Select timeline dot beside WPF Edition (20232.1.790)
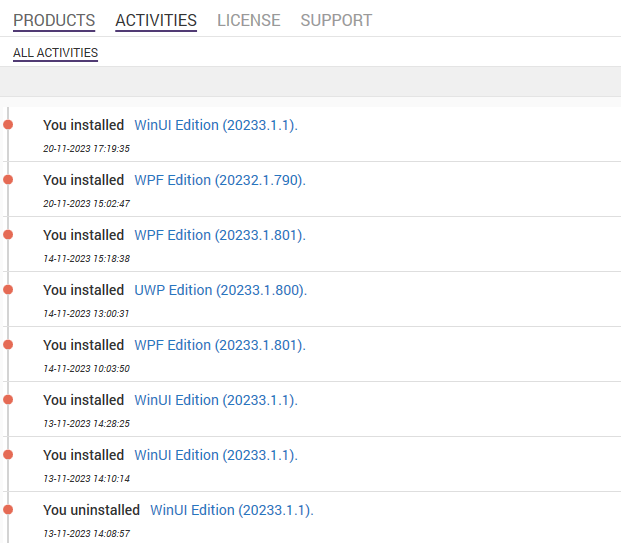 click(x=8, y=180)
